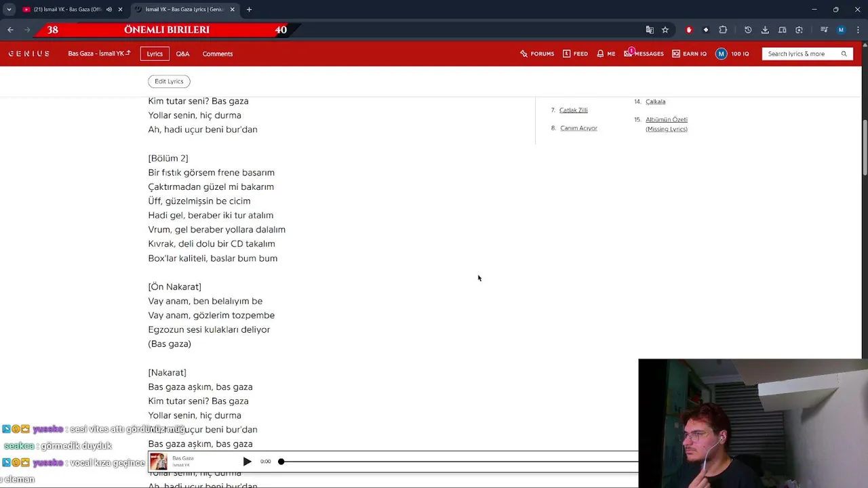This screenshot has height=488, width=868.
Task: Open the media controls music-note icon
Action: [x=824, y=30]
